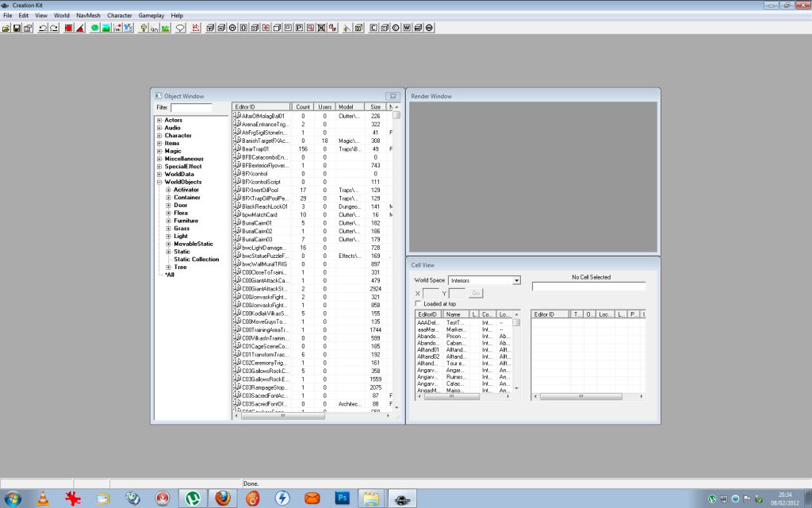Open the Edit menu
Viewport: 812px width, 508px height.
(x=24, y=16)
